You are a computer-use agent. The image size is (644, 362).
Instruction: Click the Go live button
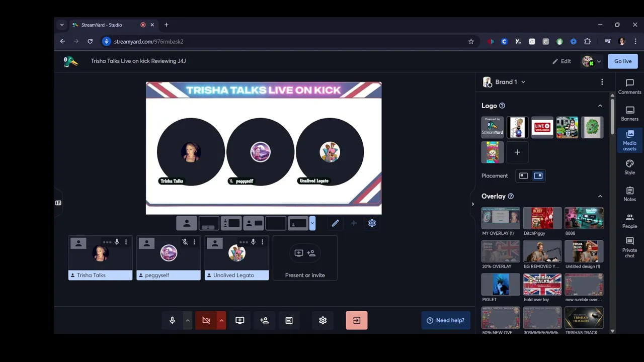623,61
